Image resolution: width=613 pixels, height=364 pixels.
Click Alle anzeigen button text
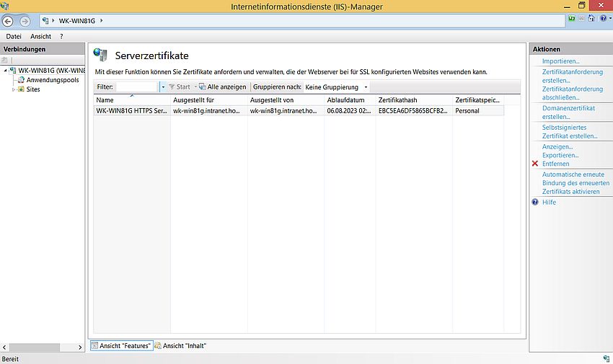(x=226, y=86)
